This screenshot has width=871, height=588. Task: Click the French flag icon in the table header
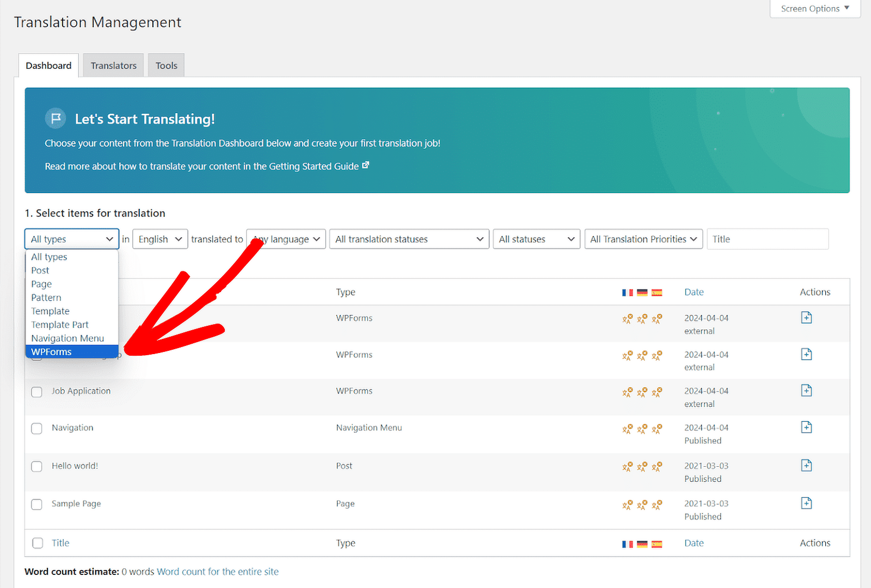(627, 292)
